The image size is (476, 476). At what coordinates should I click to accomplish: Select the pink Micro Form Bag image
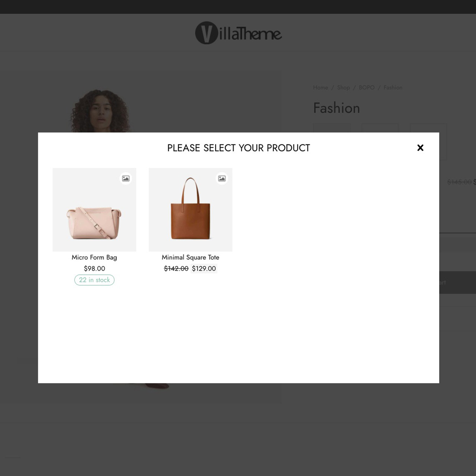coord(94,210)
